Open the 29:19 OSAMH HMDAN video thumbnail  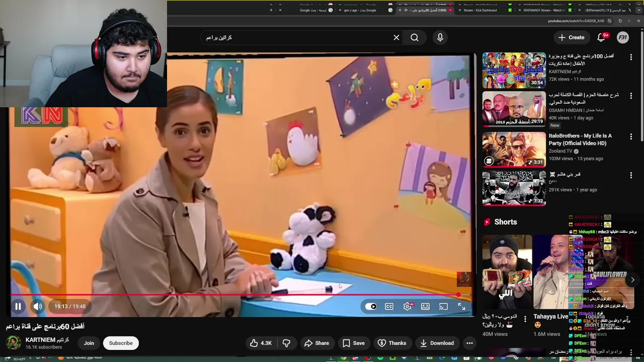514,109
